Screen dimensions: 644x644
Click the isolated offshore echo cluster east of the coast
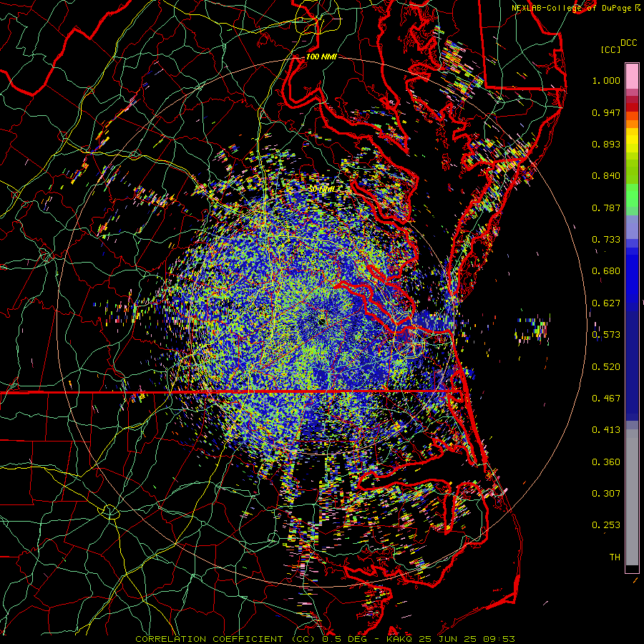532,330
